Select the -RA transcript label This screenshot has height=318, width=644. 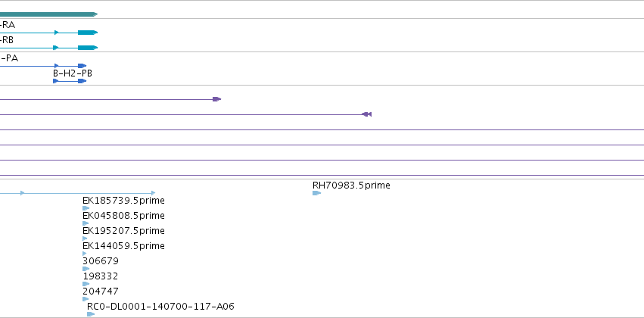pyautogui.click(x=8, y=25)
